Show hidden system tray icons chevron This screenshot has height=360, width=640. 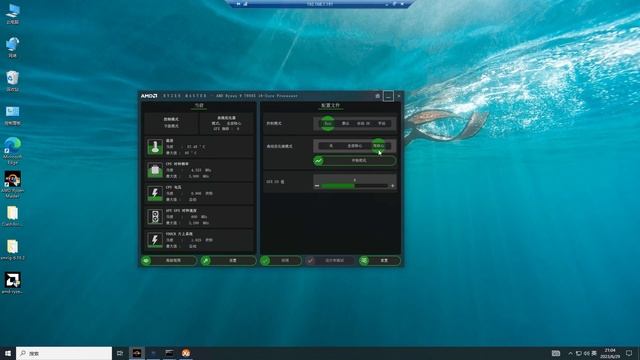point(570,353)
